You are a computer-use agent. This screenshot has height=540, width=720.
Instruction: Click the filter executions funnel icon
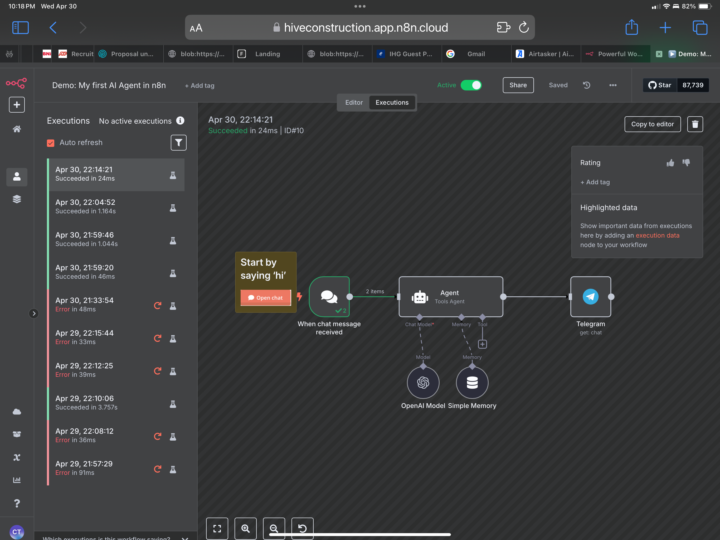pyautogui.click(x=178, y=143)
